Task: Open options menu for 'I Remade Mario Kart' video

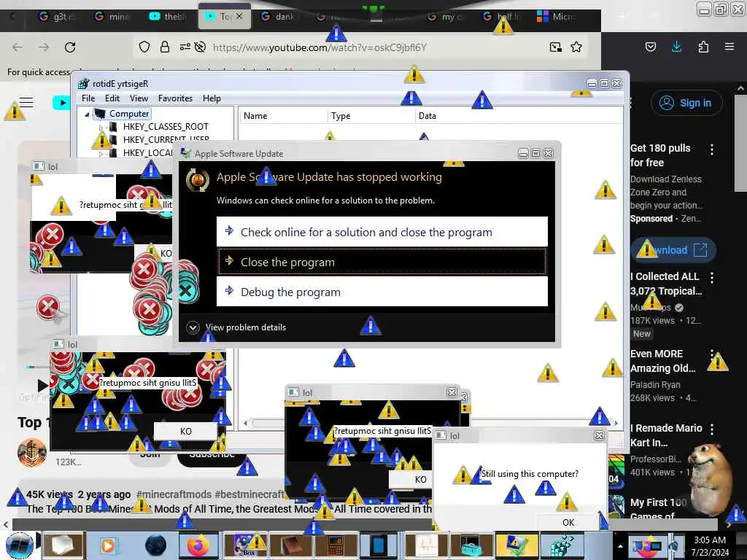Action: pyautogui.click(x=712, y=429)
